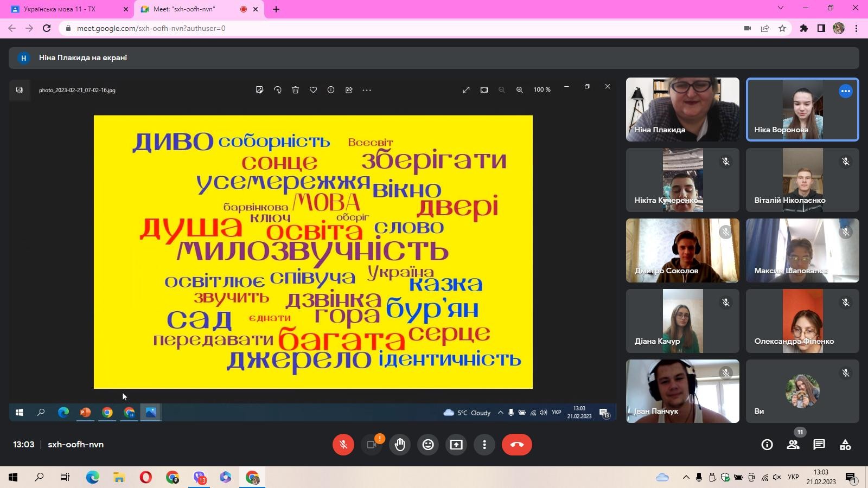Open options on Ніка Воронова tile
Screen dimensions: 868x488
[x=845, y=91]
